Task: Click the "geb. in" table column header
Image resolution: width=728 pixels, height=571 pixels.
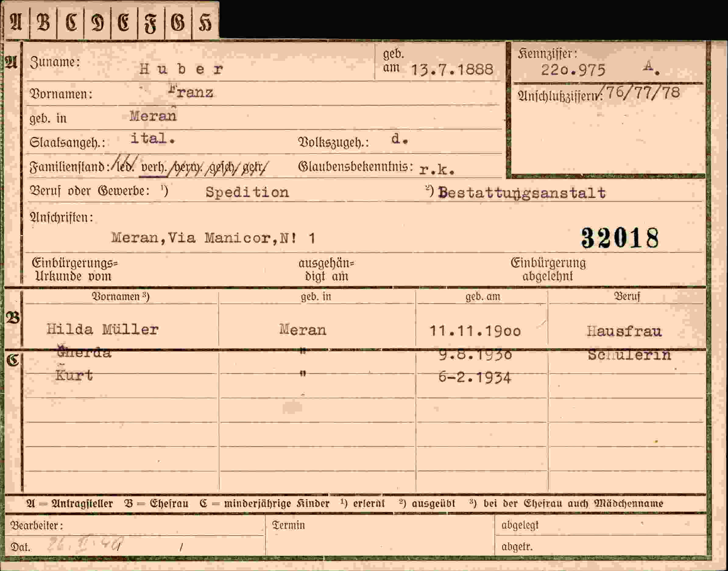Action: tap(316, 296)
